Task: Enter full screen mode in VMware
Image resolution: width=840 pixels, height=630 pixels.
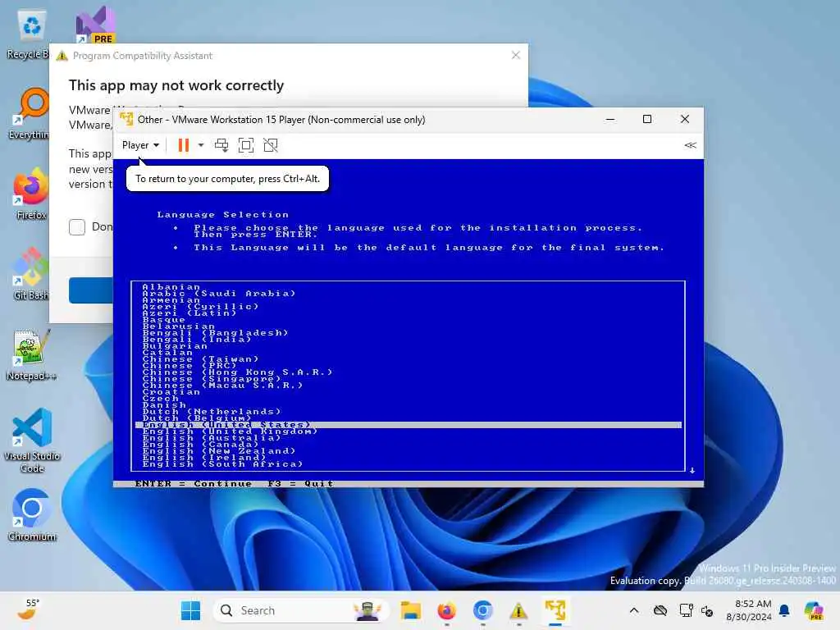Action: (246, 145)
